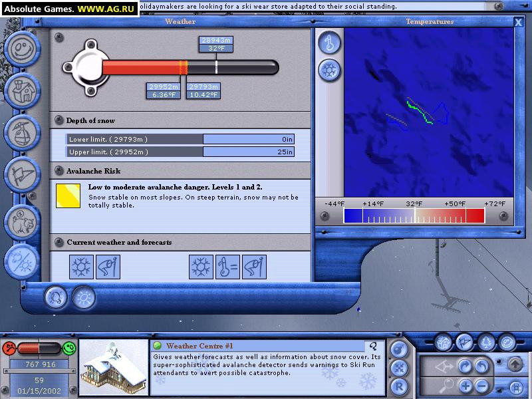
Task: Click the first current-weather snowflake icon
Action: click(81, 267)
